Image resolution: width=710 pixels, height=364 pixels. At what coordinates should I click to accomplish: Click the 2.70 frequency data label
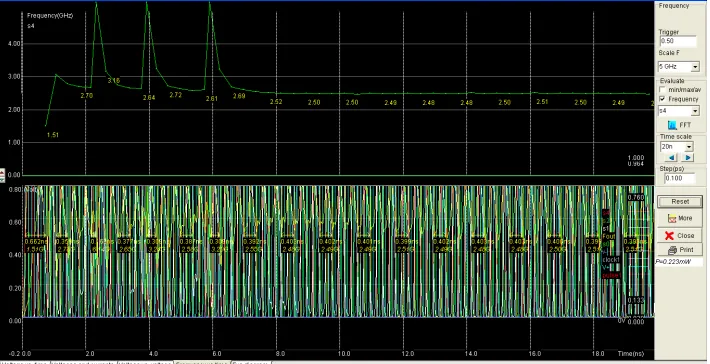(86, 96)
